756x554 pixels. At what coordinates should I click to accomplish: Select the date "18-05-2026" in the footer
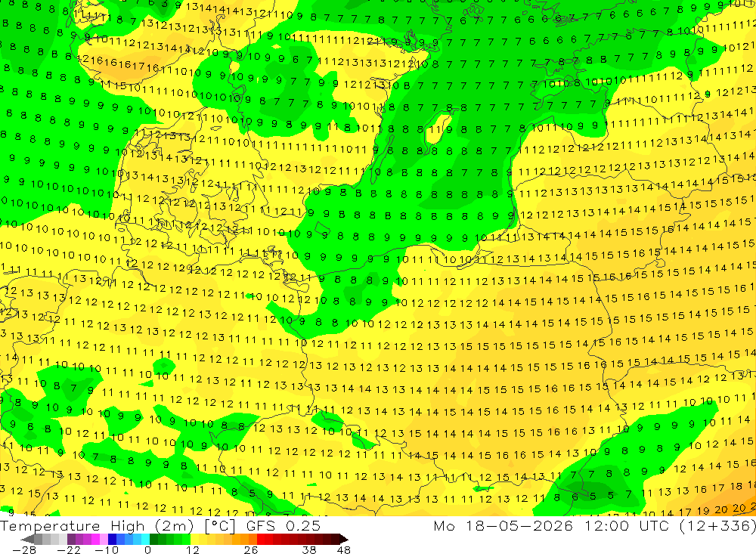pyautogui.click(x=519, y=525)
